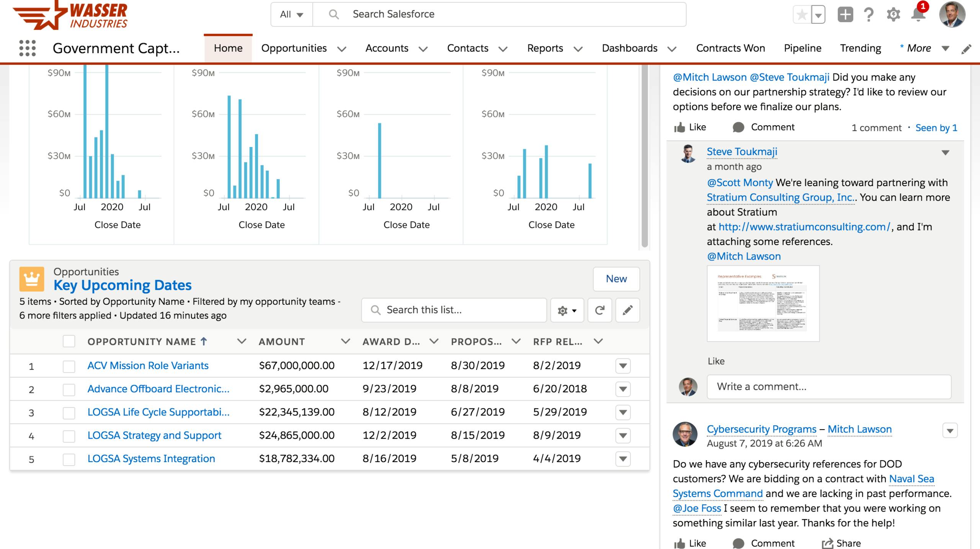Open the global actions plus icon
This screenshot has height=549, width=980.
(x=845, y=15)
